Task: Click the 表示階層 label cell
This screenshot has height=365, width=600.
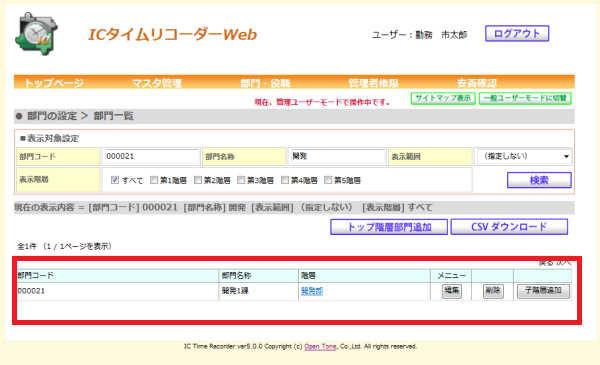Action: (x=58, y=179)
